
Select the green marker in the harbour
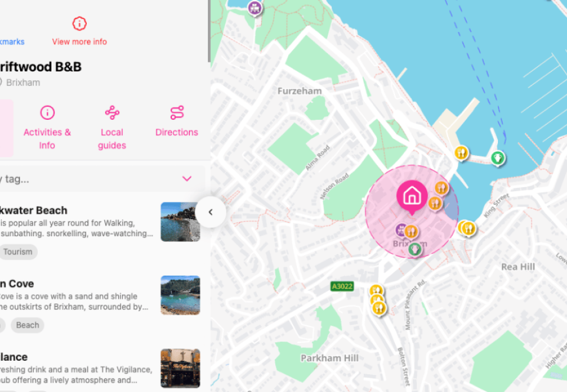[x=498, y=158]
